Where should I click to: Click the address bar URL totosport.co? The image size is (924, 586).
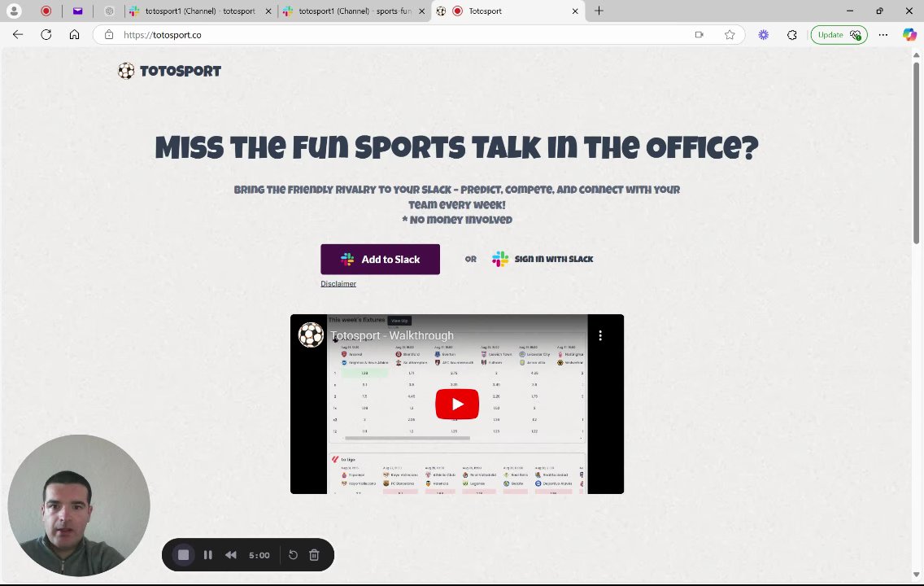163,35
